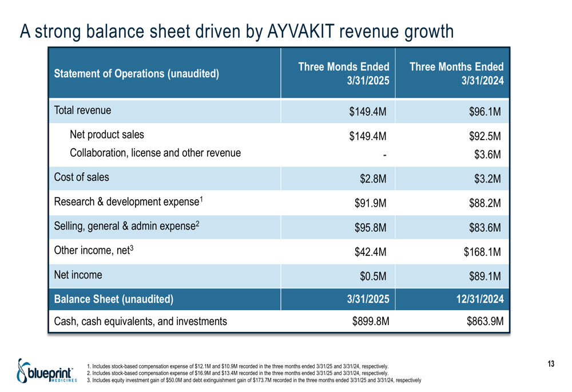Select the $95.8M SG&A value
572x392 pixels.
tap(370, 228)
